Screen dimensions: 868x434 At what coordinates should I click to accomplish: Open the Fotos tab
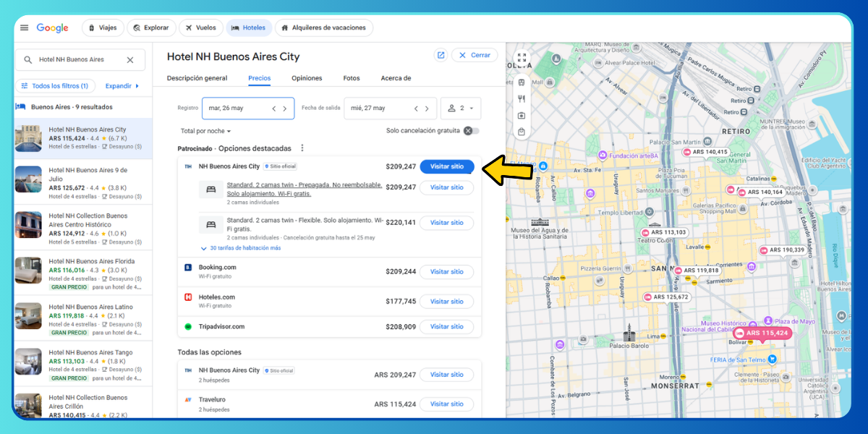[352, 78]
